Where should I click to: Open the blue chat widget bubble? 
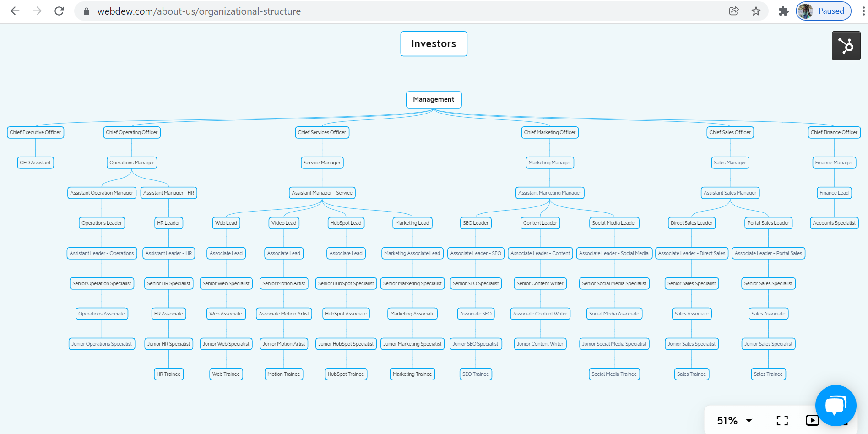click(835, 405)
